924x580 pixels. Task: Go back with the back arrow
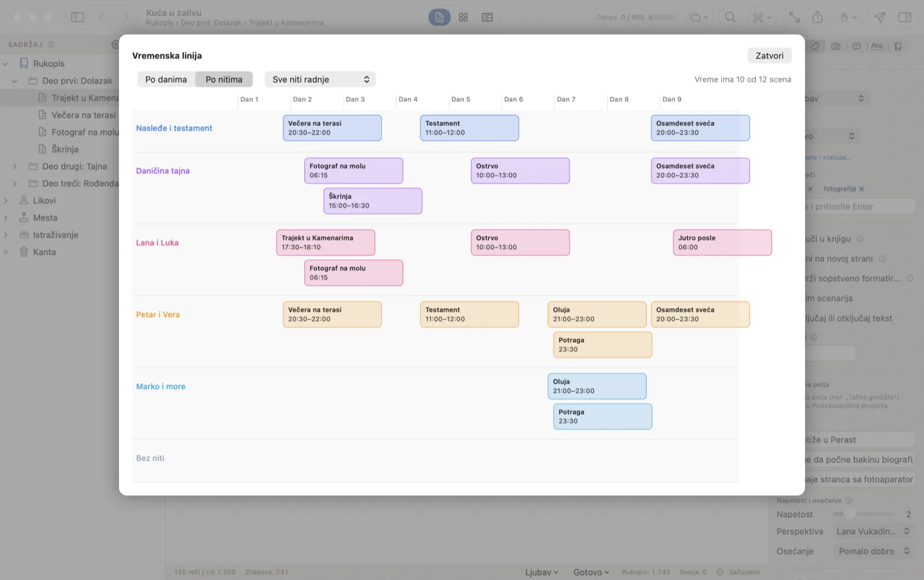(x=102, y=17)
